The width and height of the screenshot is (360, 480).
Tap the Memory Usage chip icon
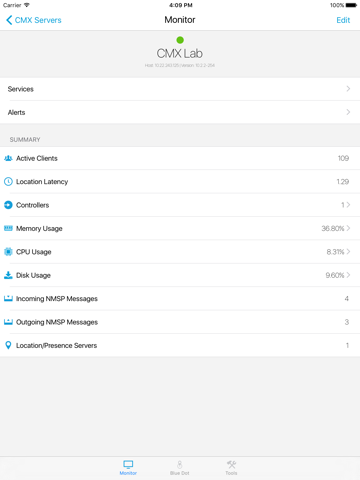8,228
